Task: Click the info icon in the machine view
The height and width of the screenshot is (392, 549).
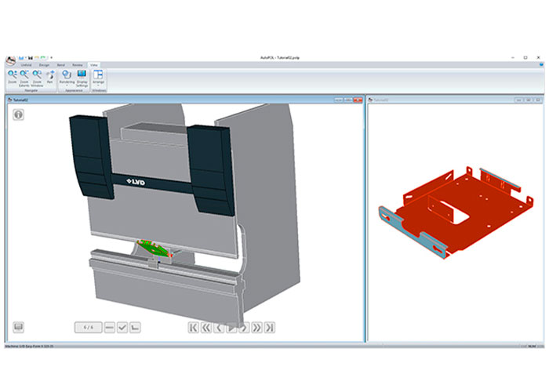Action: 18,114
